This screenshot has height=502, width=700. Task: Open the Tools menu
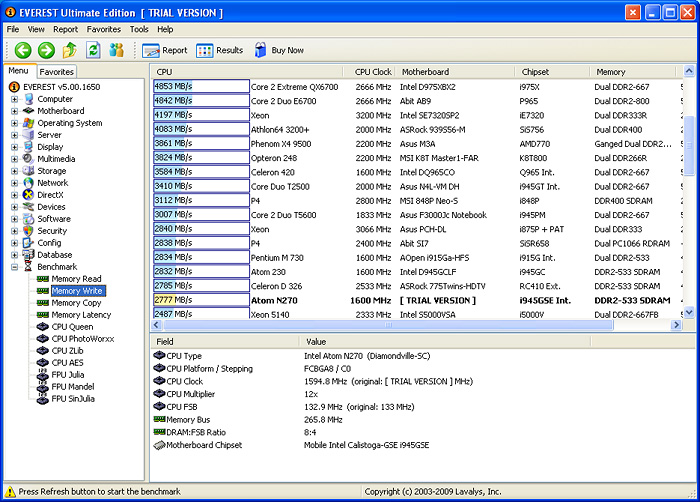pyautogui.click(x=139, y=29)
